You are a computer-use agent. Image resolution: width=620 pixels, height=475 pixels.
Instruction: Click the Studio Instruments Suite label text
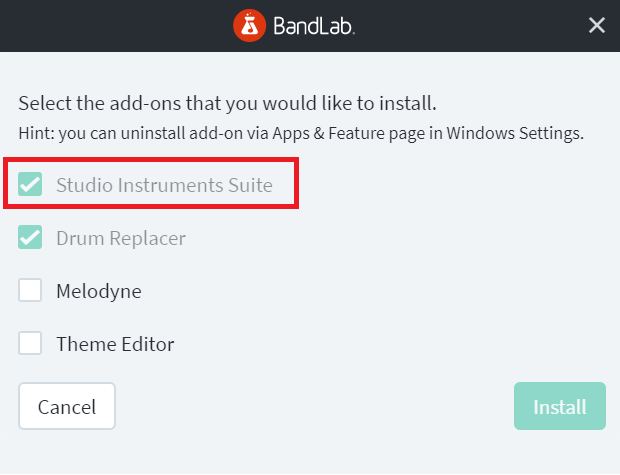pos(164,185)
